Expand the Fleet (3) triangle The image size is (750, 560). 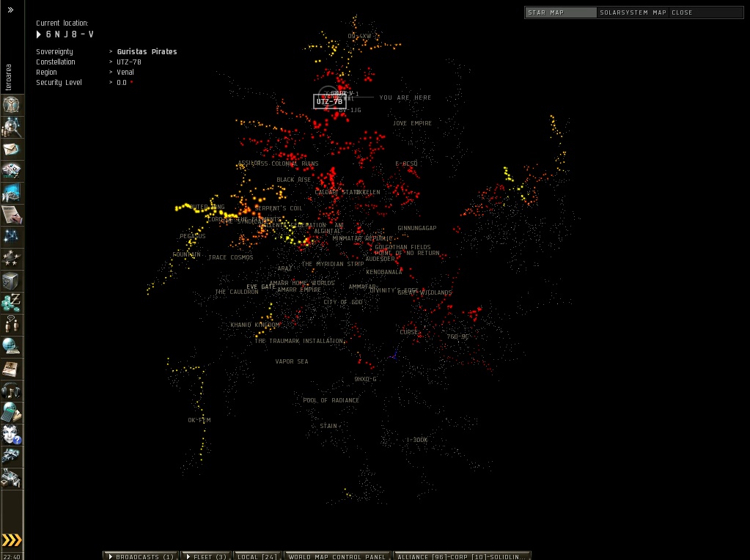(188, 556)
